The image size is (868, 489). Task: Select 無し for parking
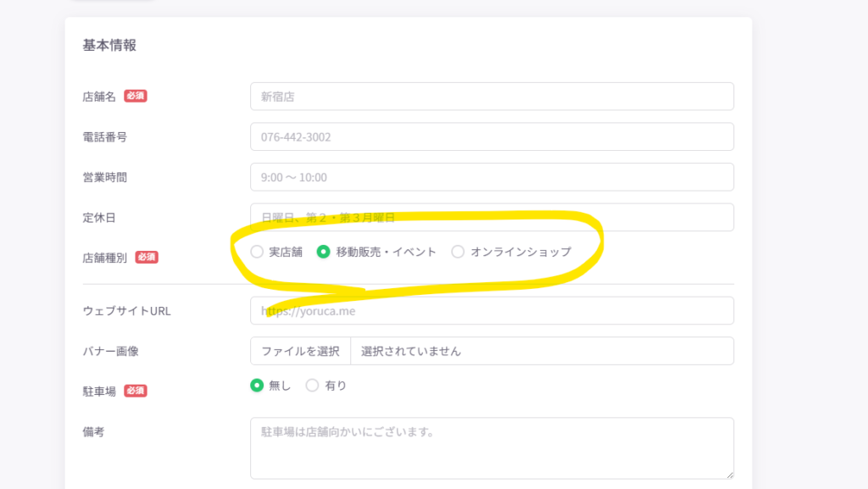[x=257, y=386]
